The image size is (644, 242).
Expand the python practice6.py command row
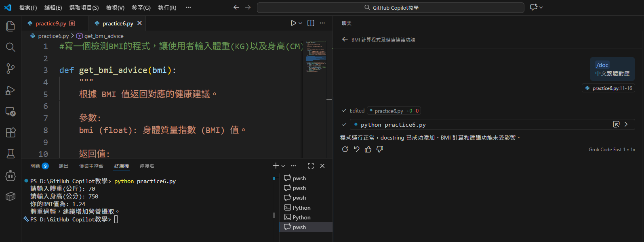(626, 124)
